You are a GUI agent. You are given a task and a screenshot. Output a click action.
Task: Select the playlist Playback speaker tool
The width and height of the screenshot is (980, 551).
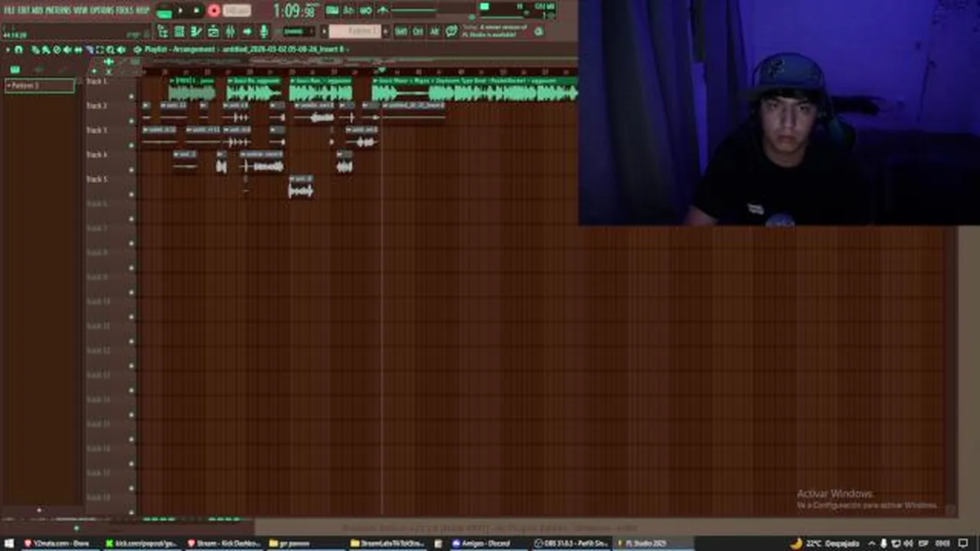point(121,50)
